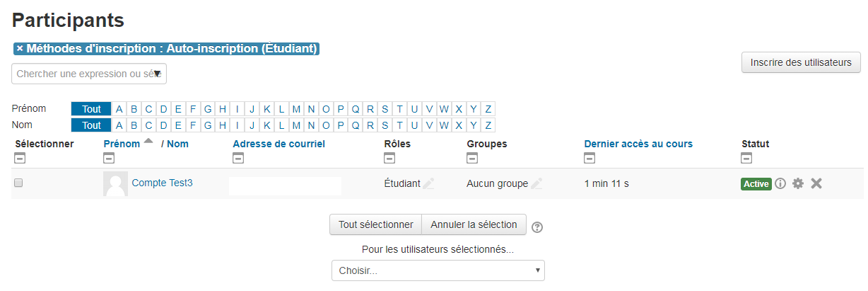Screen dimensions: 868x291
Task: Expand the filter search dropdown arrow
Action: point(158,74)
